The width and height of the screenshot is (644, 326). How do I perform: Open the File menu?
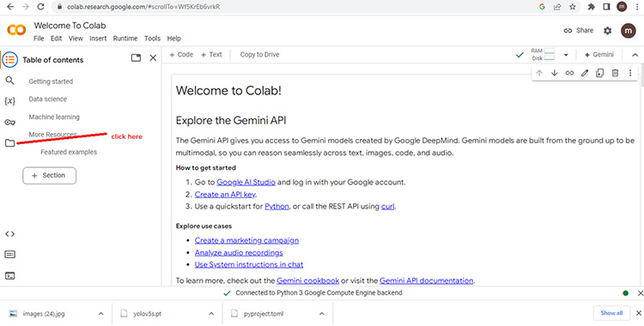click(39, 39)
